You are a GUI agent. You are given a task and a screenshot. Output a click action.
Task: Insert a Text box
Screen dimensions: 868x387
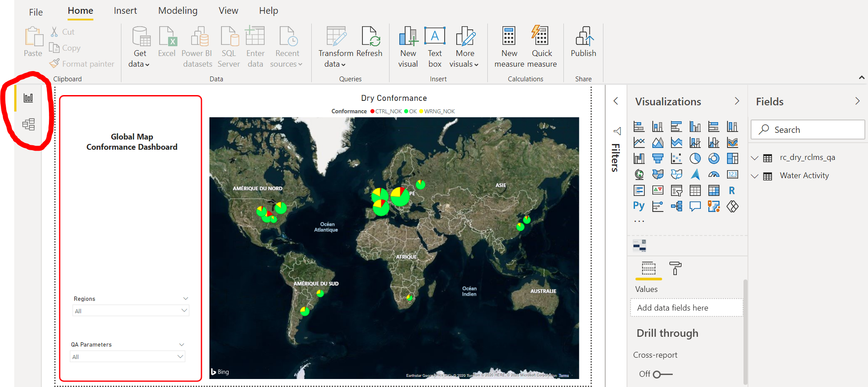tap(435, 47)
